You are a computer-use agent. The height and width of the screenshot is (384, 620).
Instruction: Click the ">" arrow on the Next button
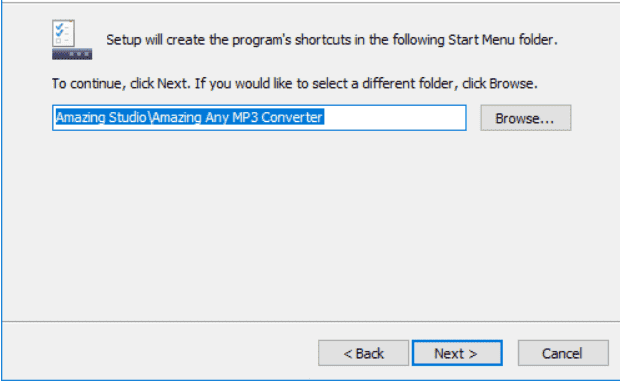point(473,354)
